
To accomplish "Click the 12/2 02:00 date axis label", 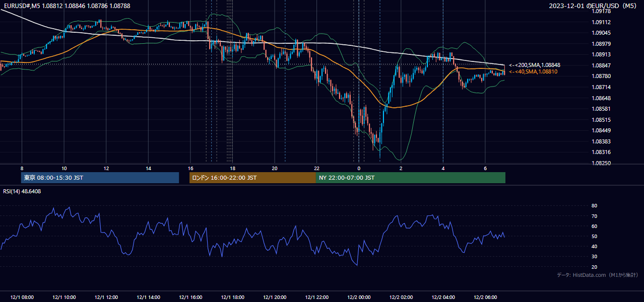I will 401,297.
